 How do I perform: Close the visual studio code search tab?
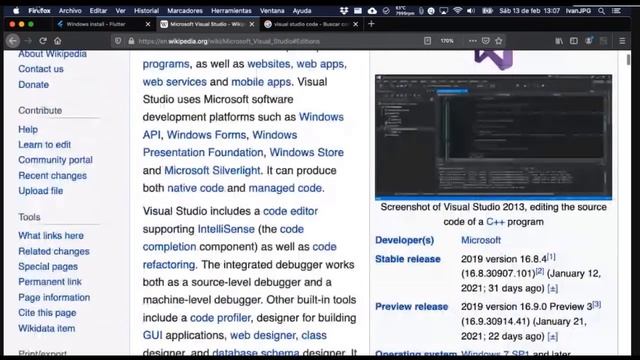coord(356,24)
